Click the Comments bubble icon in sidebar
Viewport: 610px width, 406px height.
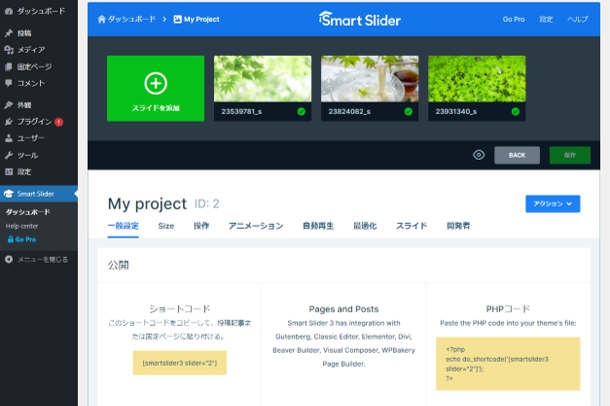9,83
